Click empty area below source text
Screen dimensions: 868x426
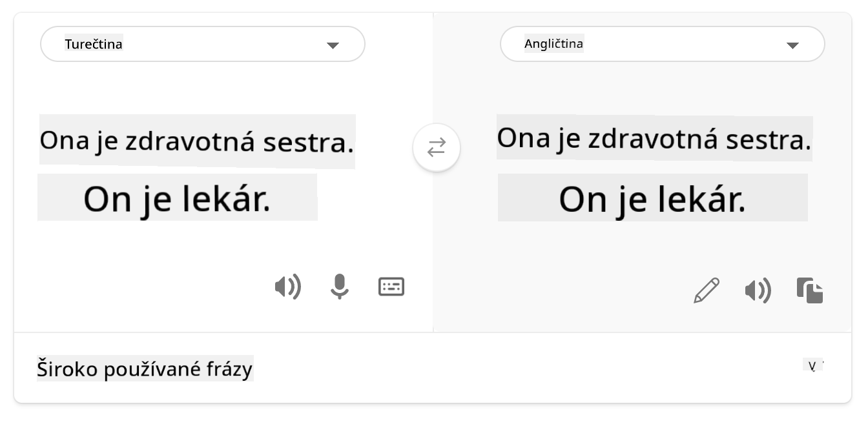click(x=161, y=265)
